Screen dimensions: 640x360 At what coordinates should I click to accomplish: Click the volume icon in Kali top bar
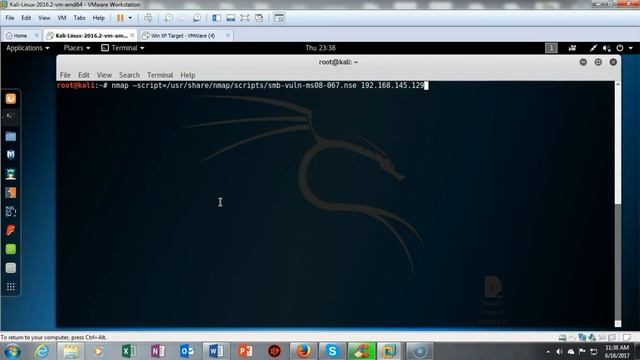tap(607, 48)
